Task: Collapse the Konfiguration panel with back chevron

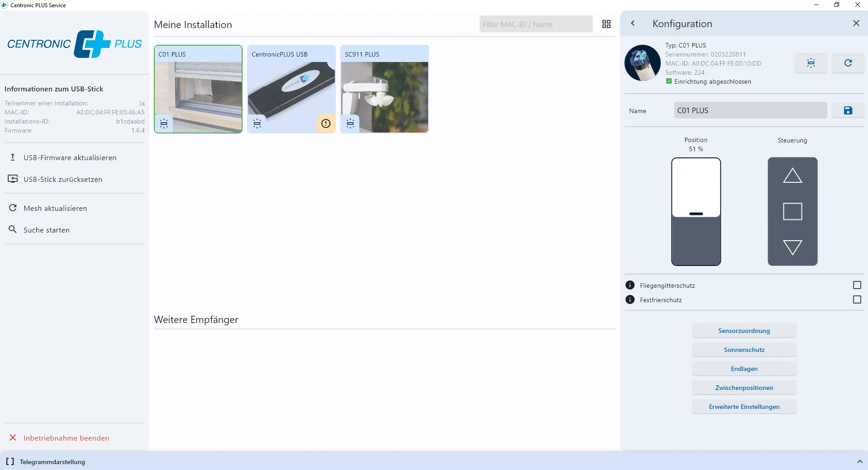Action: coord(633,23)
